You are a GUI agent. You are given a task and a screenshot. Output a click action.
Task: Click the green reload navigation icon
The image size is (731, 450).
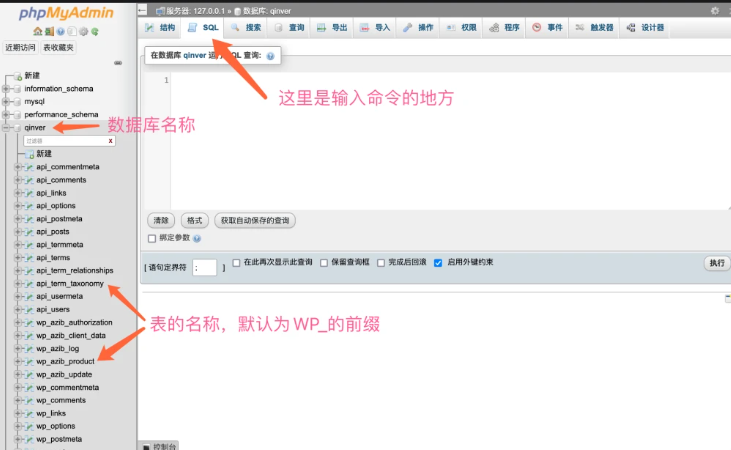96,32
